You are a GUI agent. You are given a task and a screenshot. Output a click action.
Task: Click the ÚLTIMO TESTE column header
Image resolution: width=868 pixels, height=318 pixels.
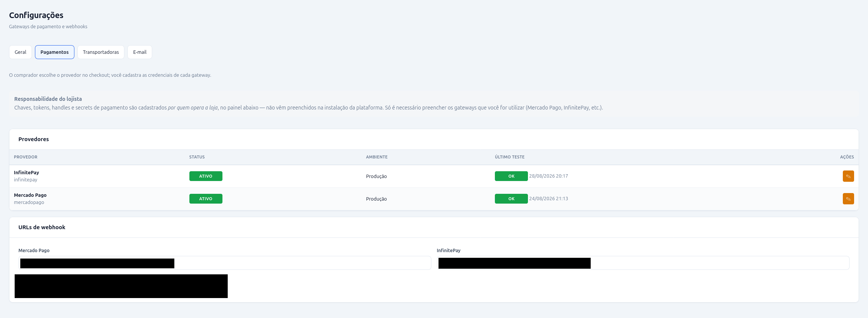point(510,157)
